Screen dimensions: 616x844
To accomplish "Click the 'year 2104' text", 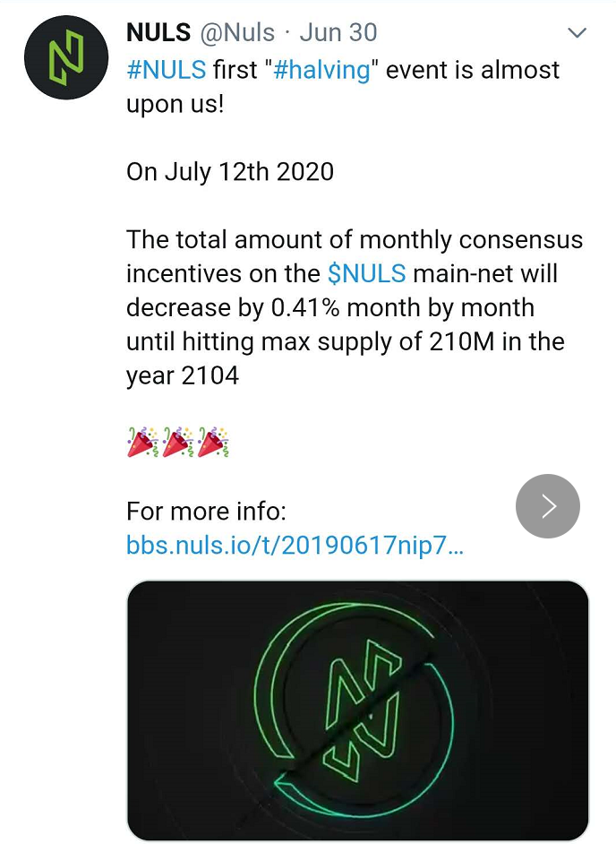I will (183, 375).
